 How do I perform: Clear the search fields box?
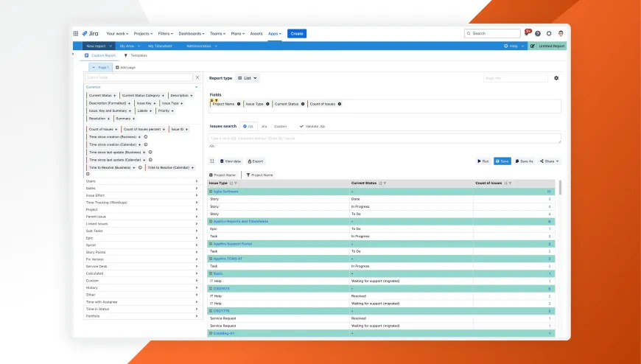197,77
